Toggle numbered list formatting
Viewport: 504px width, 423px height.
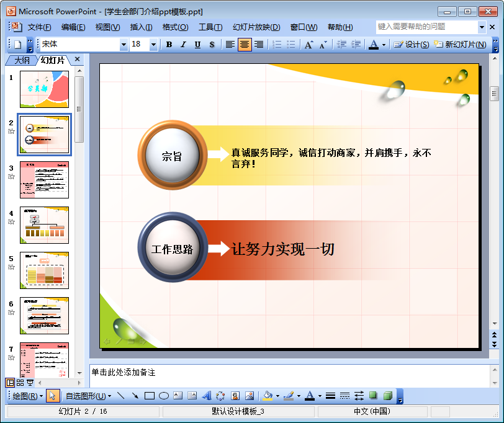coord(277,44)
